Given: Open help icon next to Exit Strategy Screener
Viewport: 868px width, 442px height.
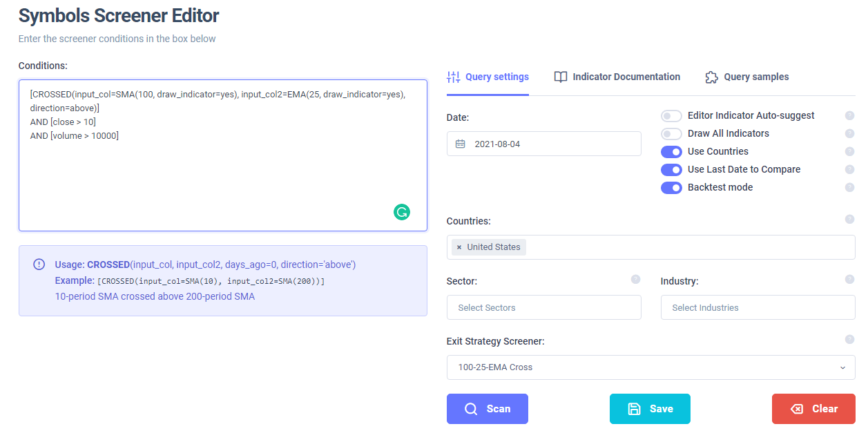Looking at the screenshot, I should 850,339.
